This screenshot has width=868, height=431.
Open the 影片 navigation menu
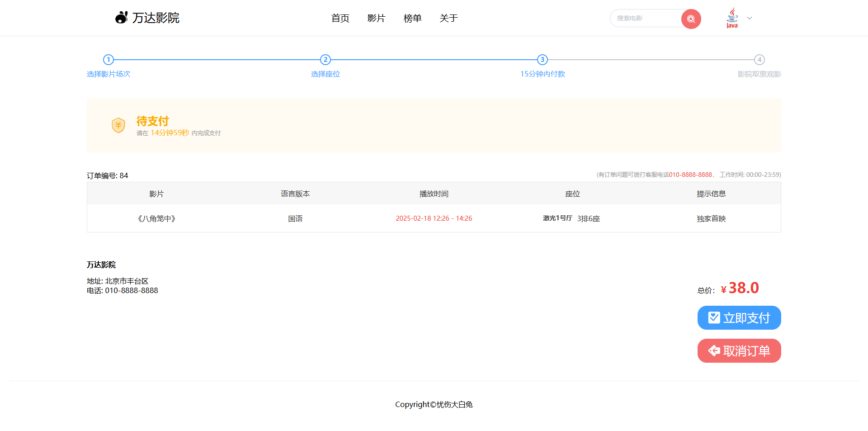(x=376, y=18)
